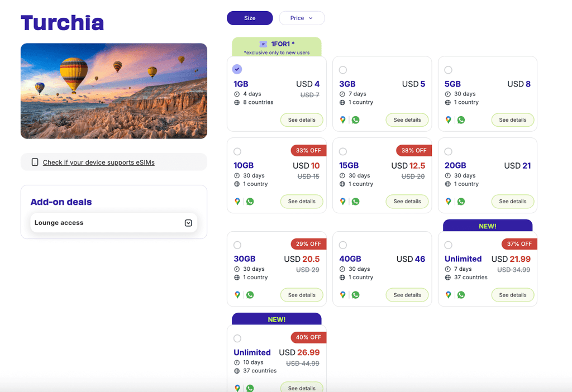
Task: Click Google Maps icon on 30GB card
Action: pos(237,295)
